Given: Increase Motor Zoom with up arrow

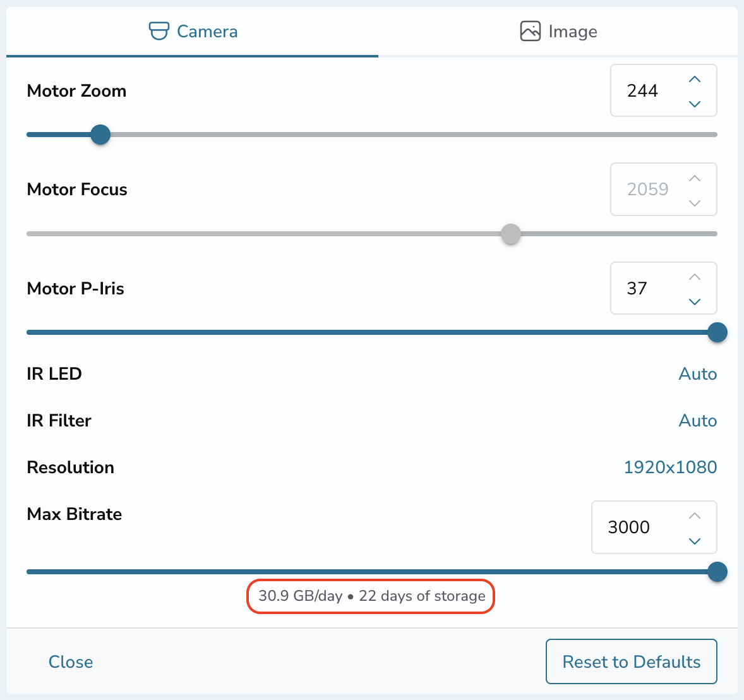Looking at the screenshot, I should point(695,79).
